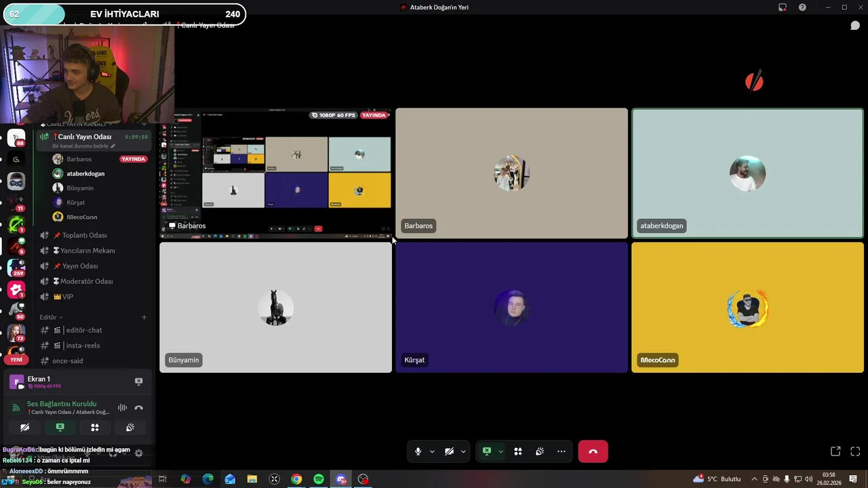Viewport: 868px width, 488px height.
Task: Open server icon with 50 badge
Action: [x=16, y=311]
